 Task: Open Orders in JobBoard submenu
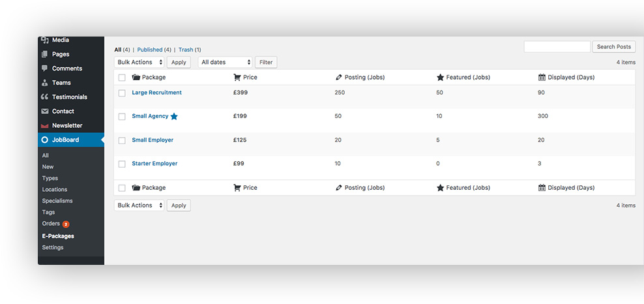[x=51, y=223]
